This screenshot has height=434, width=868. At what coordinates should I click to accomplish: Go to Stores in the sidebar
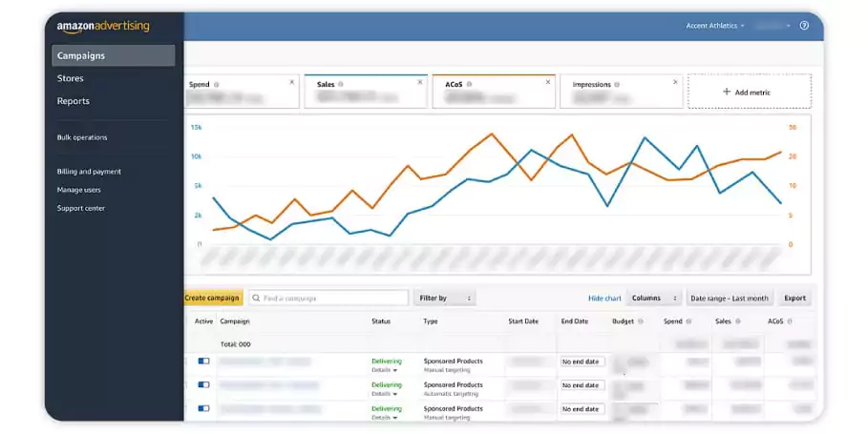(x=71, y=78)
